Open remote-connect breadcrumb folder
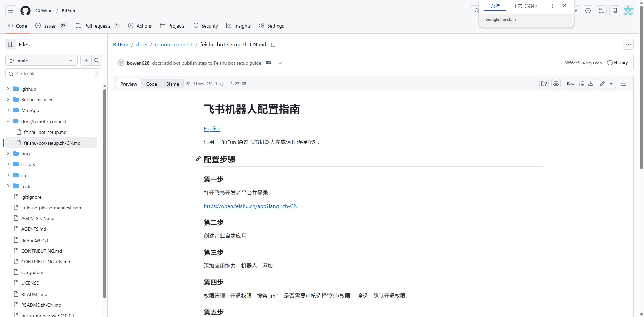The height and width of the screenshot is (317, 644). click(173, 44)
